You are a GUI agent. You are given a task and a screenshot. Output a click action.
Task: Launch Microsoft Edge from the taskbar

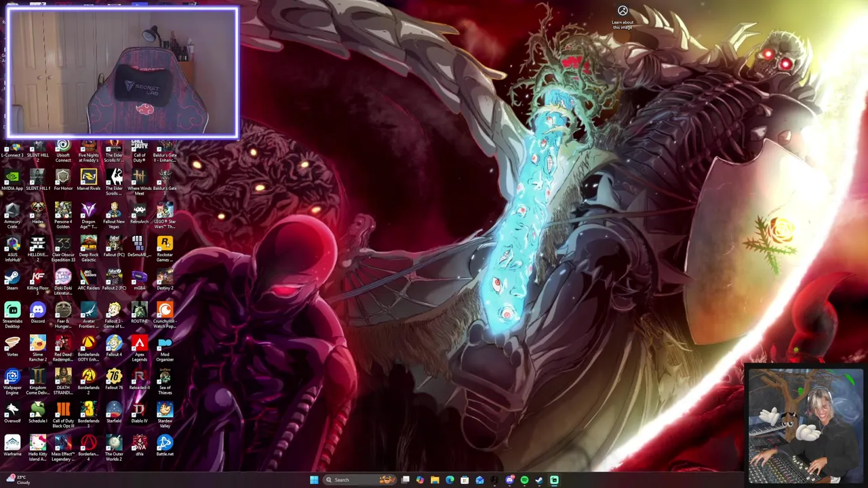[450, 480]
